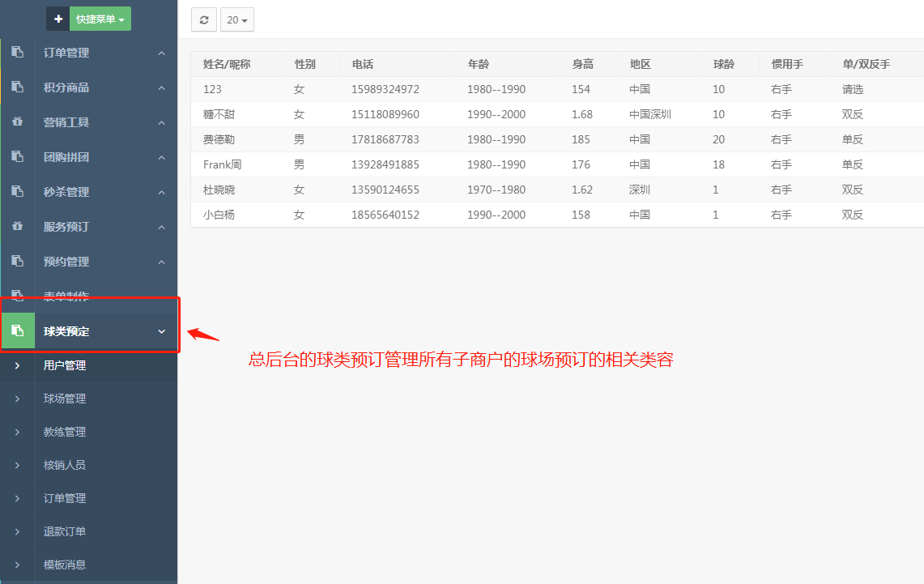
Task: Open 退款订单 from the sidebar
Action: tap(65, 531)
